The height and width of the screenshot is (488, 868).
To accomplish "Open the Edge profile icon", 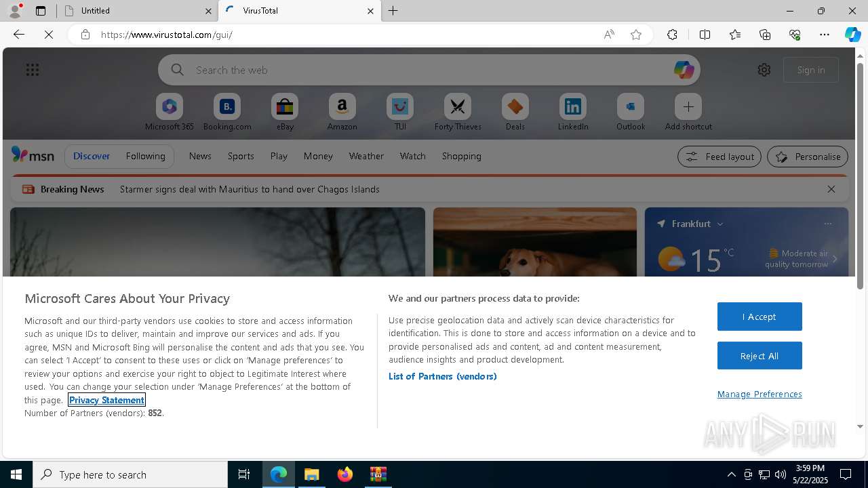I will click(15, 11).
